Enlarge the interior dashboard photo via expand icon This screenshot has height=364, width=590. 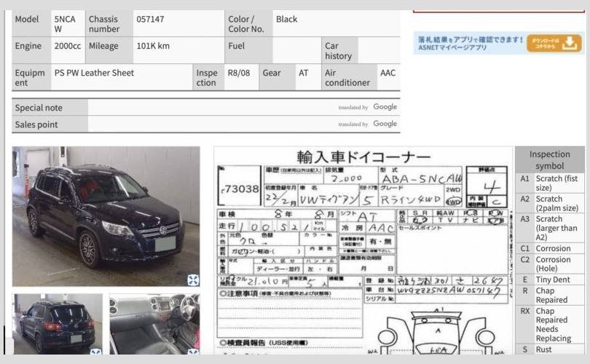point(193,352)
